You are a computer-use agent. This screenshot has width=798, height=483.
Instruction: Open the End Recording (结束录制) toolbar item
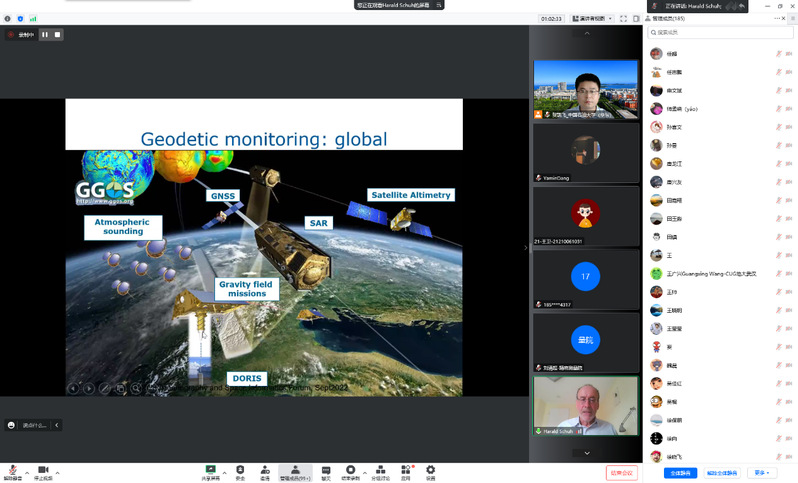coord(351,471)
